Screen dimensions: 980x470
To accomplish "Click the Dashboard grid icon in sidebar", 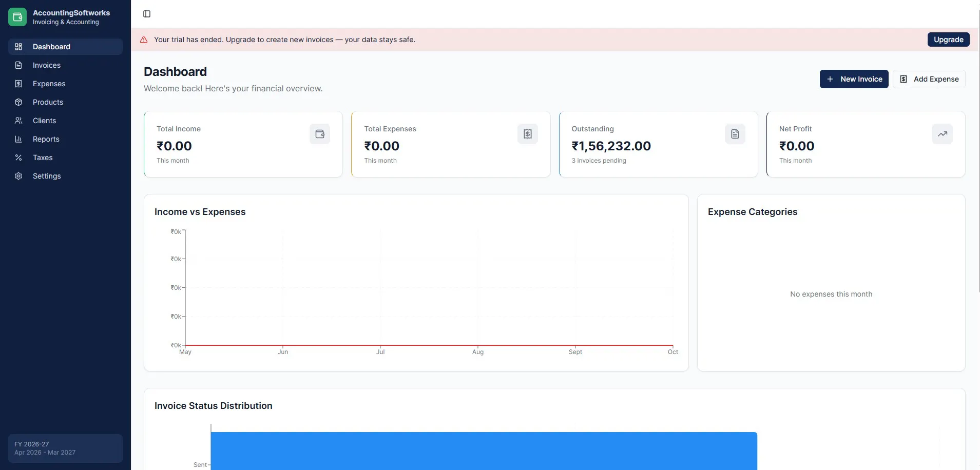I will point(18,47).
